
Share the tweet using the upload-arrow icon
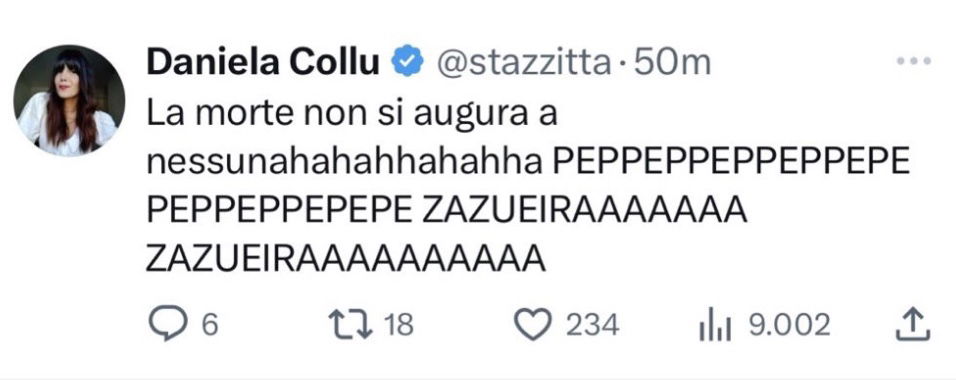pyautogui.click(x=913, y=324)
